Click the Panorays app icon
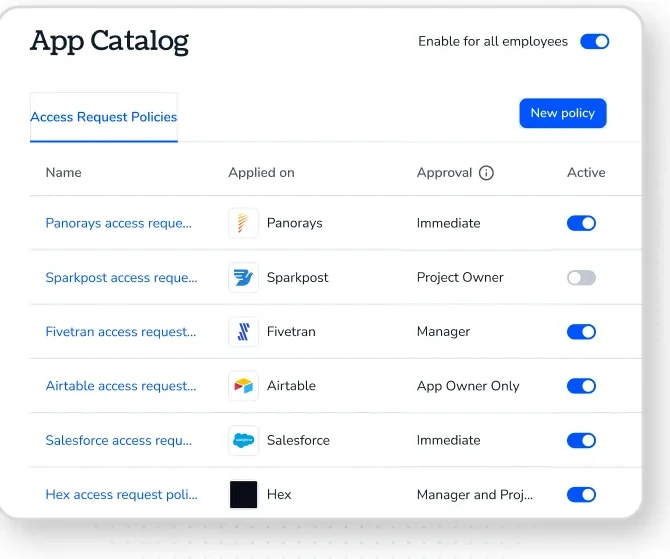670x559 pixels. tap(243, 223)
